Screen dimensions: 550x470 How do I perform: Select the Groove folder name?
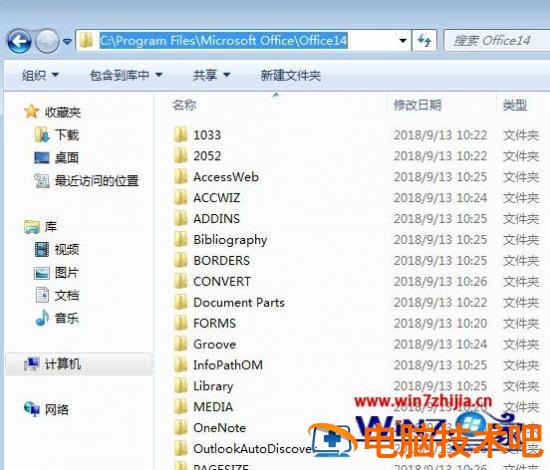pyautogui.click(x=214, y=344)
